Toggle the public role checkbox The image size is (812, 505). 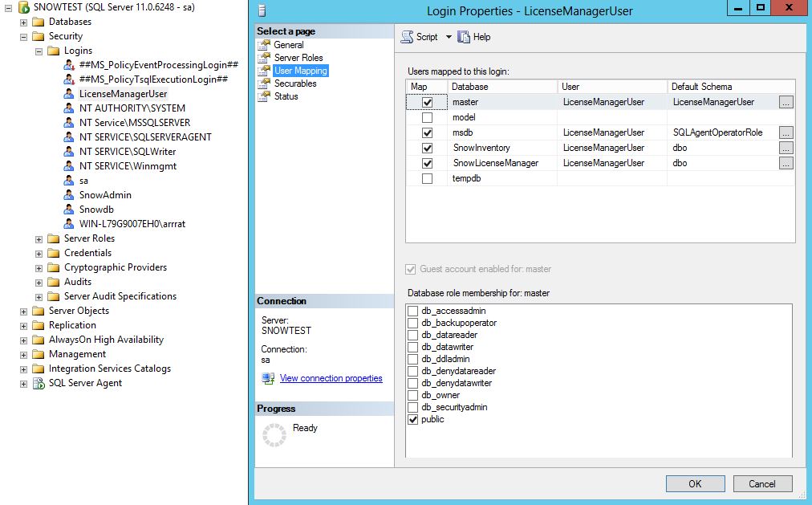tap(412, 420)
